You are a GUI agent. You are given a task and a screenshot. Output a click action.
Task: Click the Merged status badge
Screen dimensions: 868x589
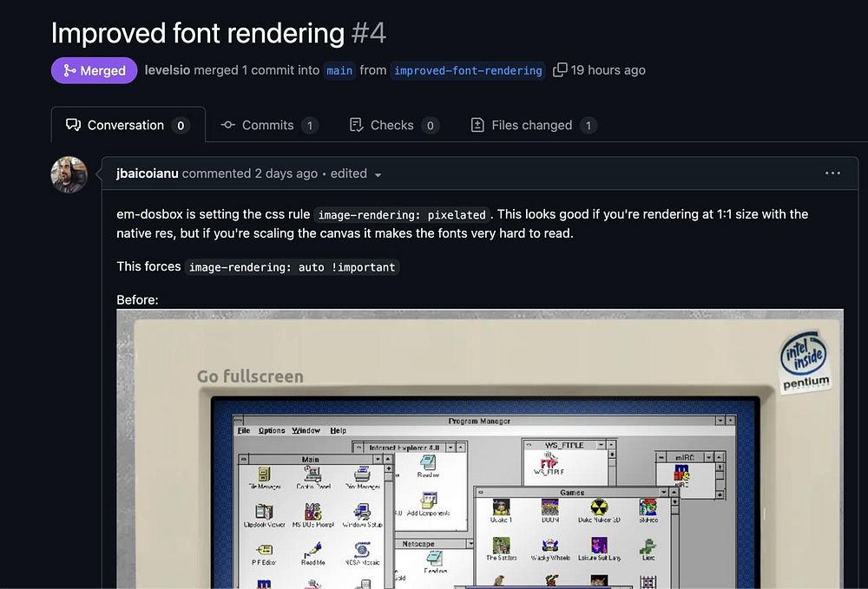94,70
